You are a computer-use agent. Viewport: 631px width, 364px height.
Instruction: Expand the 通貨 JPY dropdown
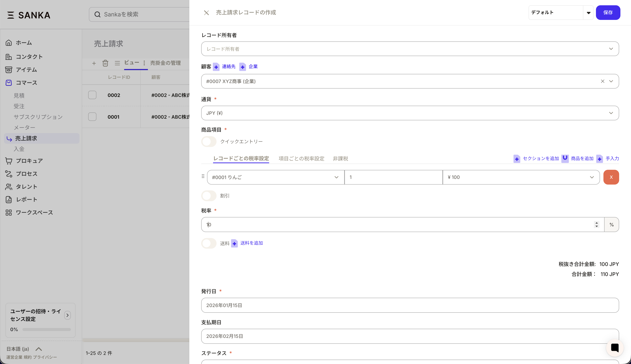(410, 113)
